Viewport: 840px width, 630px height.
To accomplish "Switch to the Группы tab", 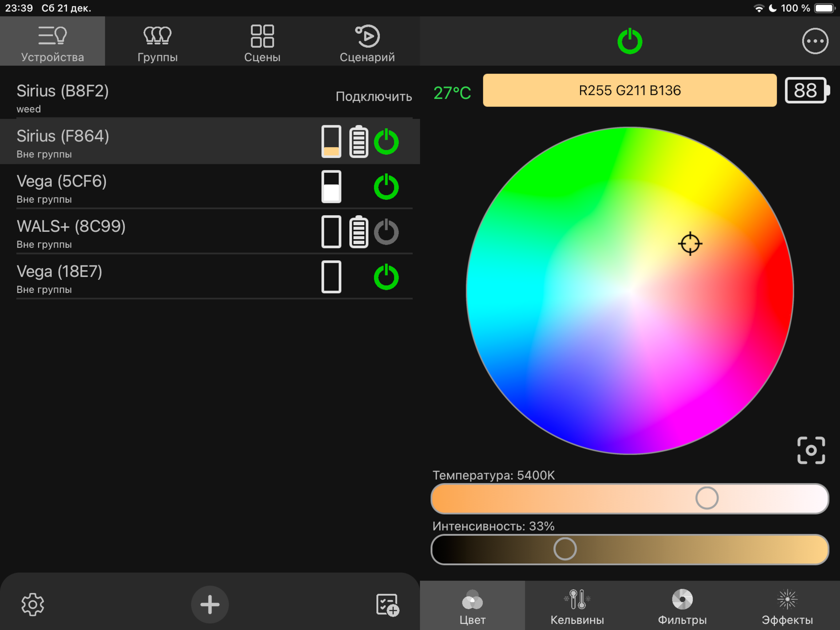I will point(158,41).
